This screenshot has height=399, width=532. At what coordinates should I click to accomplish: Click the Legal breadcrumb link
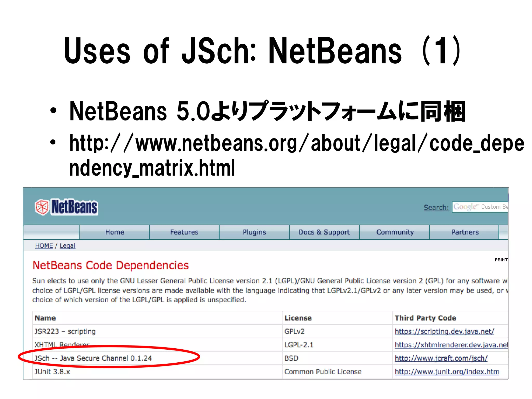pyautogui.click(x=68, y=245)
